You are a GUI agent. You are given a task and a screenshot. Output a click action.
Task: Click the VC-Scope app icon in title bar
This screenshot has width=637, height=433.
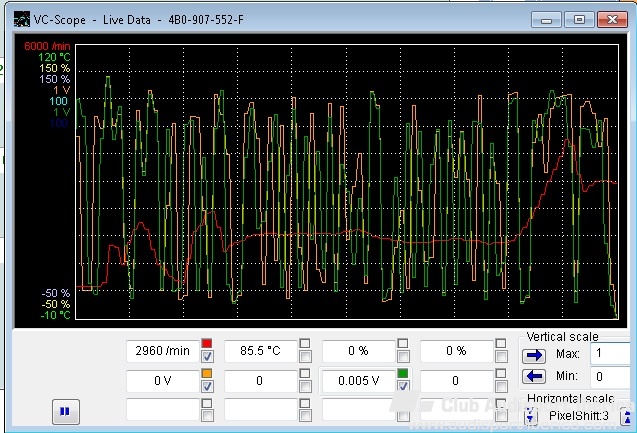(x=22, y=19)
